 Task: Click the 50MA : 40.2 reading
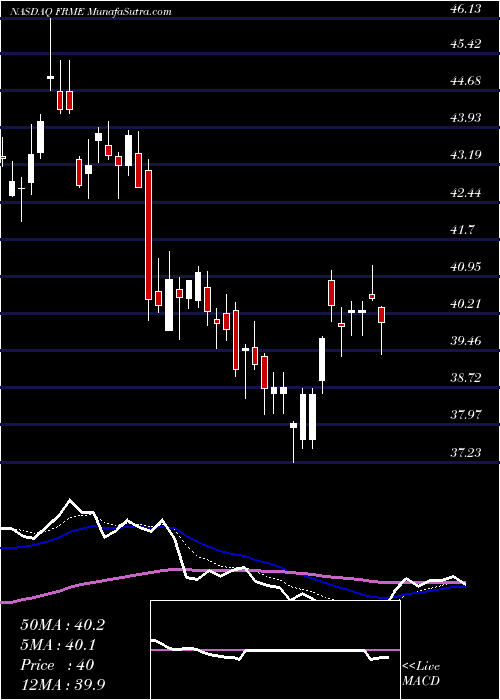[x=63, y=625]
